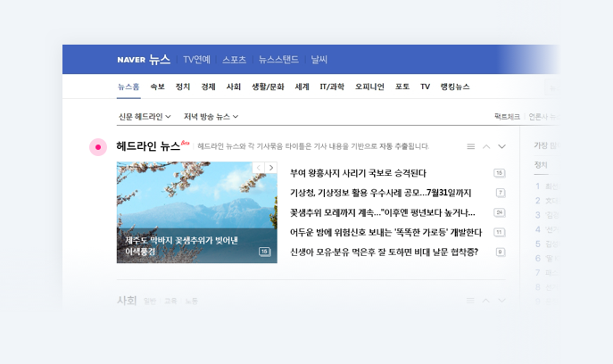This screenshot has height=364, width=613.
Task: Switch to the 속보 tab
Action: [x=158, y=87]
